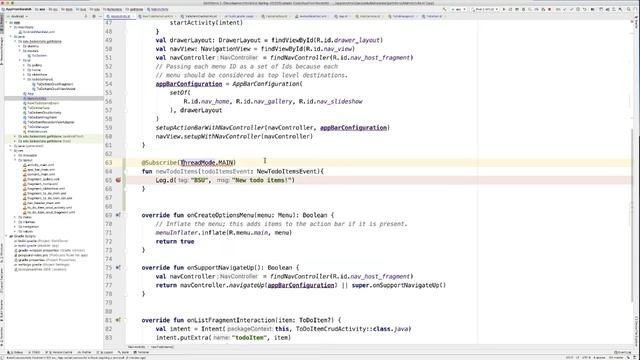Open activity_main.xml layout file

[40, 165]
